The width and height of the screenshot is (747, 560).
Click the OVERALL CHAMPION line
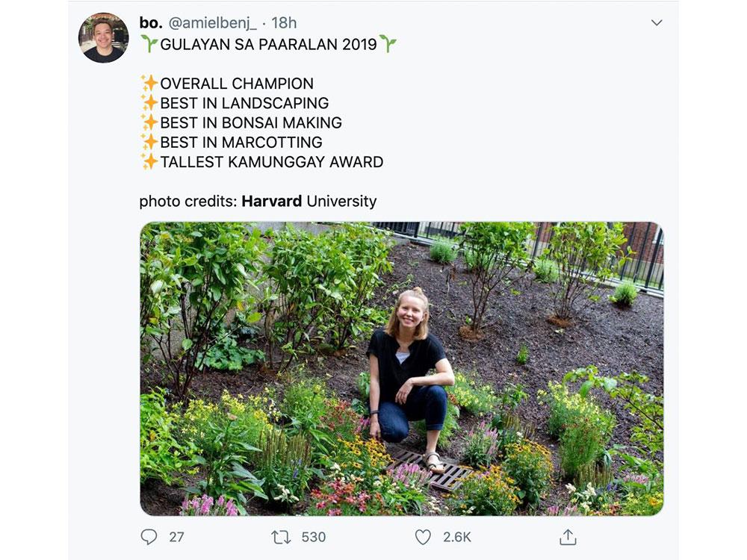pos(236,84)
